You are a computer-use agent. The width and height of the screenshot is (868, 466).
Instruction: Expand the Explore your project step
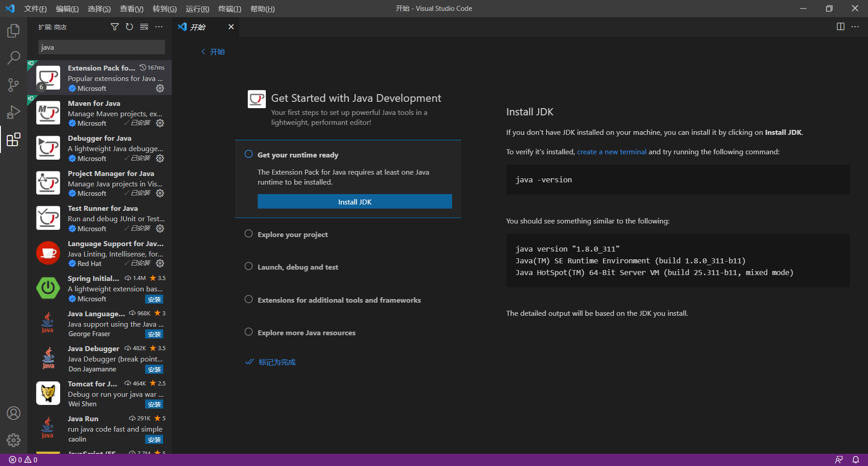click(x=292, y=234)
